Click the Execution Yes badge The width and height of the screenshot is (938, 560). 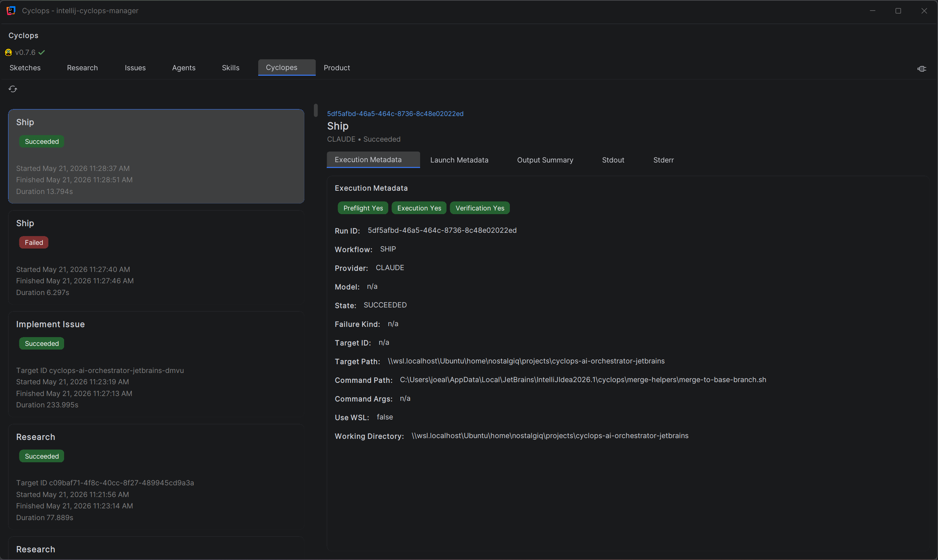click(x=419, y=208)
